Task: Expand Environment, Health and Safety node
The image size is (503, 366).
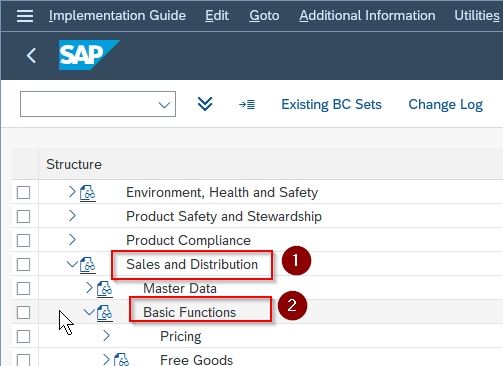Action: 72,192
